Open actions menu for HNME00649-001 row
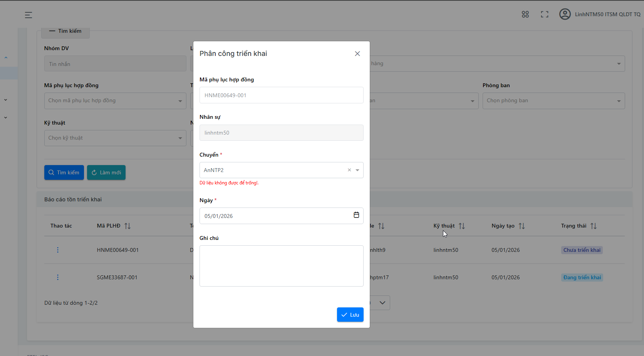The image size is (644, 356). pos(58,250)
